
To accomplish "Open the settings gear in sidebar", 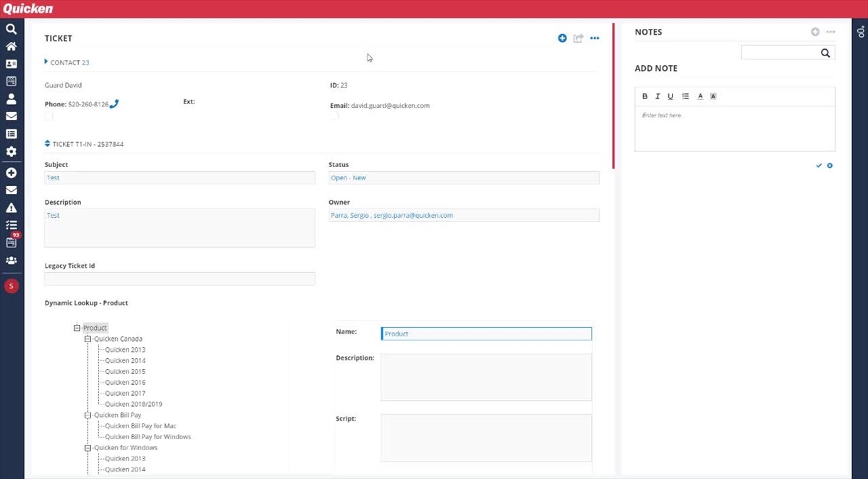I will pos(11,152).
